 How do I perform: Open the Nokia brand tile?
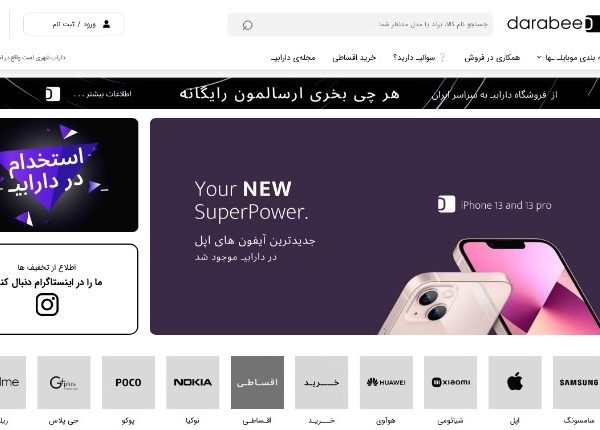click(192, 382)
